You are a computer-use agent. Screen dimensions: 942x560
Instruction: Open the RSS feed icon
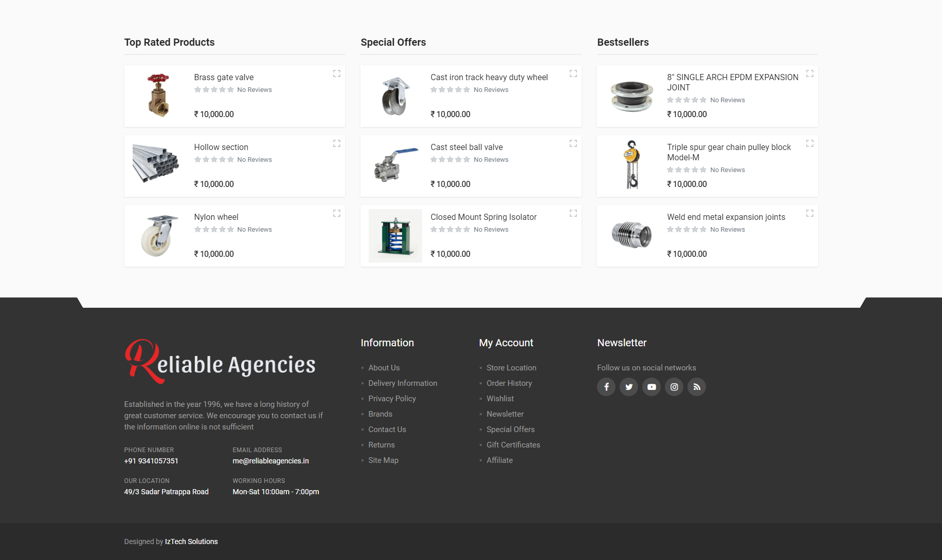pos(697,387)
